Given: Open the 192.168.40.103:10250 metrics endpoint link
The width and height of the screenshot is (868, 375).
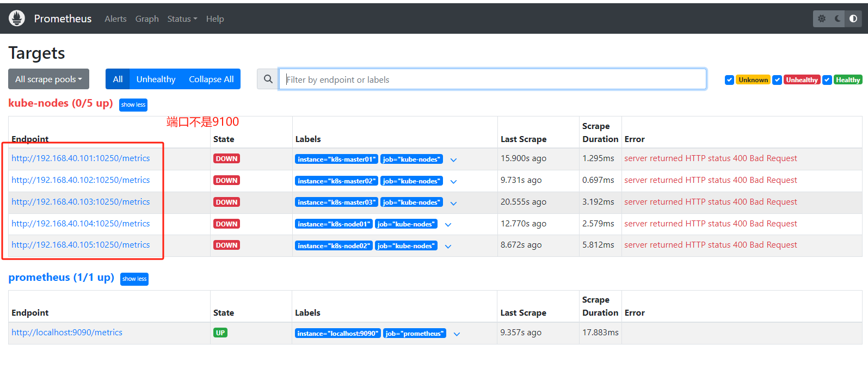Looking at the screenshot, I should [x=81, y=202].
